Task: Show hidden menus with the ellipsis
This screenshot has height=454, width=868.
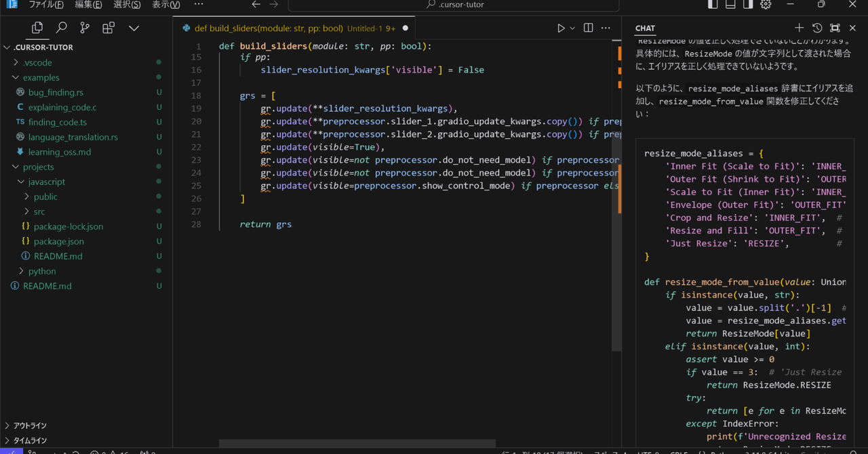Action: click(x=199, y=5)
